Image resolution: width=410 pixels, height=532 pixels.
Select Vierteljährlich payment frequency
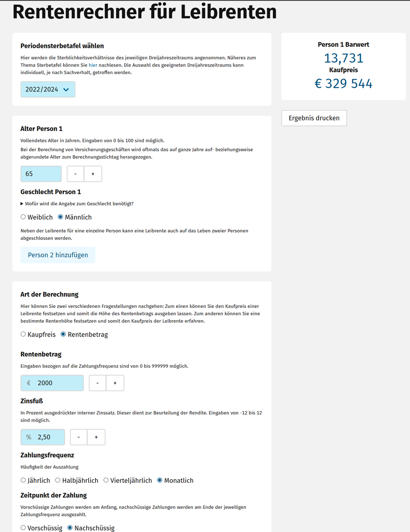(106, 480)
